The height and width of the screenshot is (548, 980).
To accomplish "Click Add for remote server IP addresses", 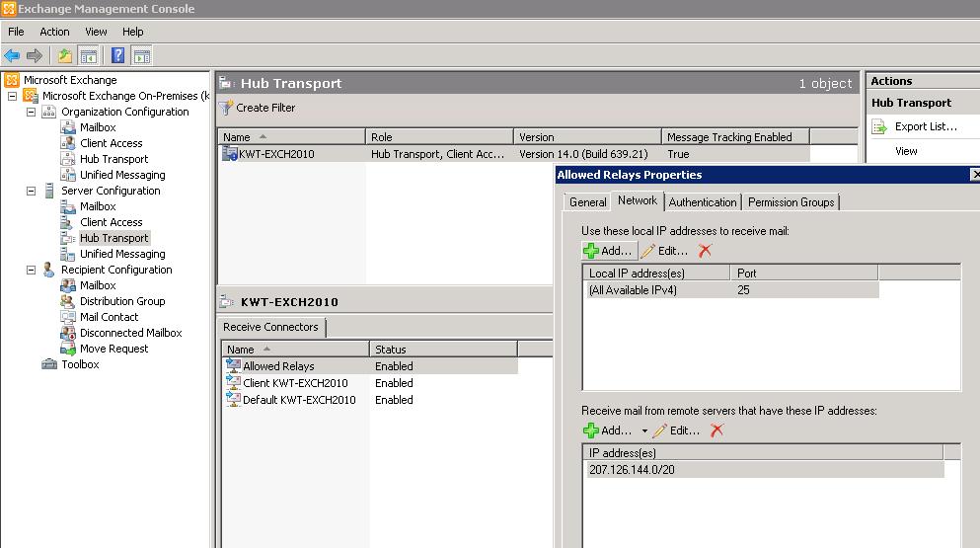I will 608,431.
